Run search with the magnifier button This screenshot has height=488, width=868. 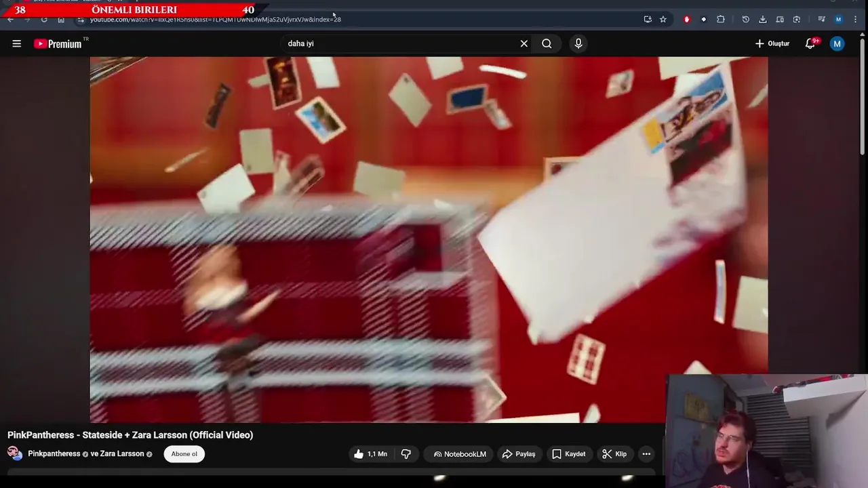pos(547,43)
